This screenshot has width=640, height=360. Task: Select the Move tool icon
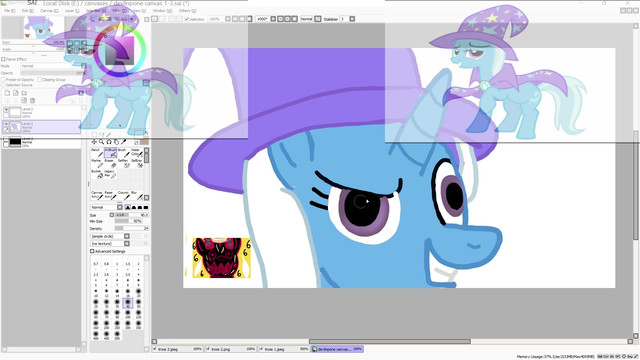(x=94, y=142)
